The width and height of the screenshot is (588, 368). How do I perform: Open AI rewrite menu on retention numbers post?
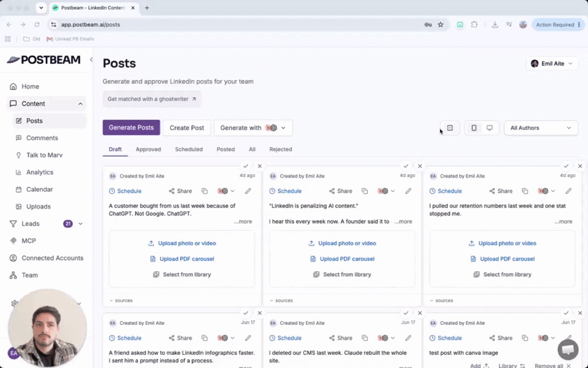coord(546,191)
